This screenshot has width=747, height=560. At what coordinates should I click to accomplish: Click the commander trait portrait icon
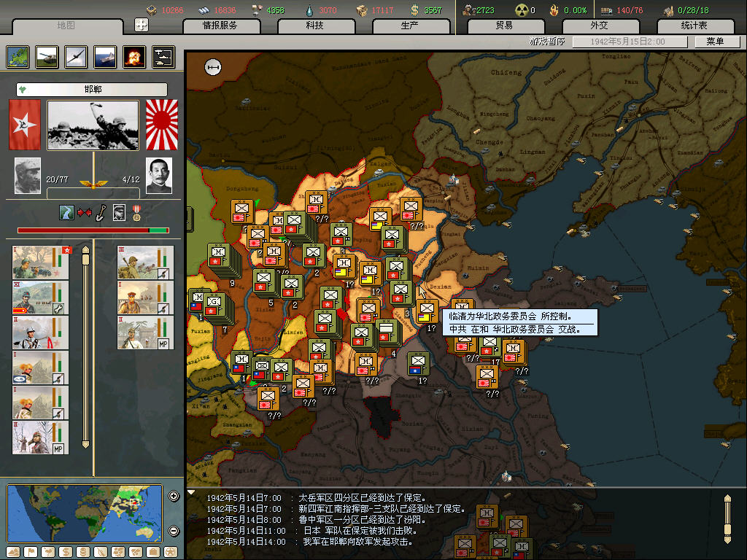pos(119,212)
